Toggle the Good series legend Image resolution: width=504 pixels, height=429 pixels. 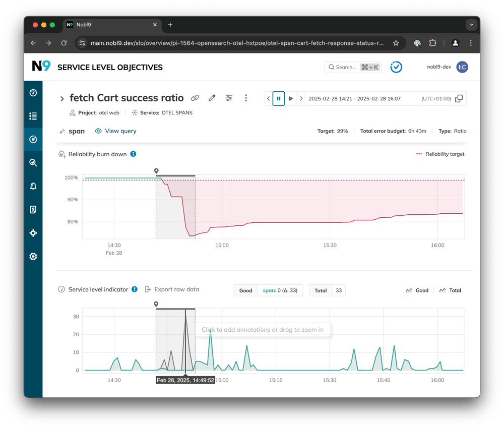click(417, 290)
